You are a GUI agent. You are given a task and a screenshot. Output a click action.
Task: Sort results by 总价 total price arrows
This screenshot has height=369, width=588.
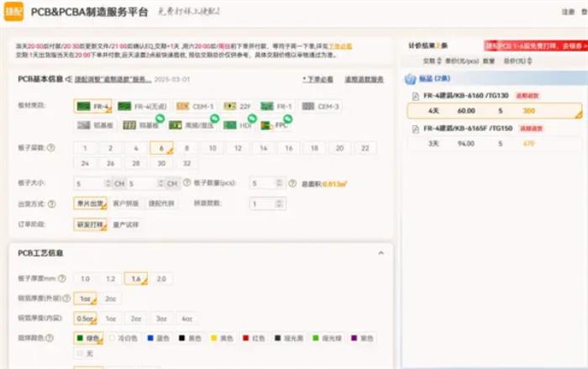click(529, 61)
